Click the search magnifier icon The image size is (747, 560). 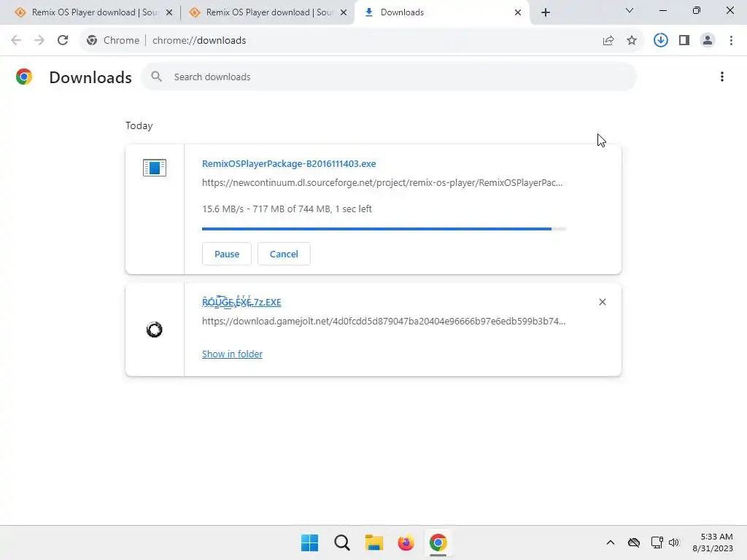(x=156, y=76)
